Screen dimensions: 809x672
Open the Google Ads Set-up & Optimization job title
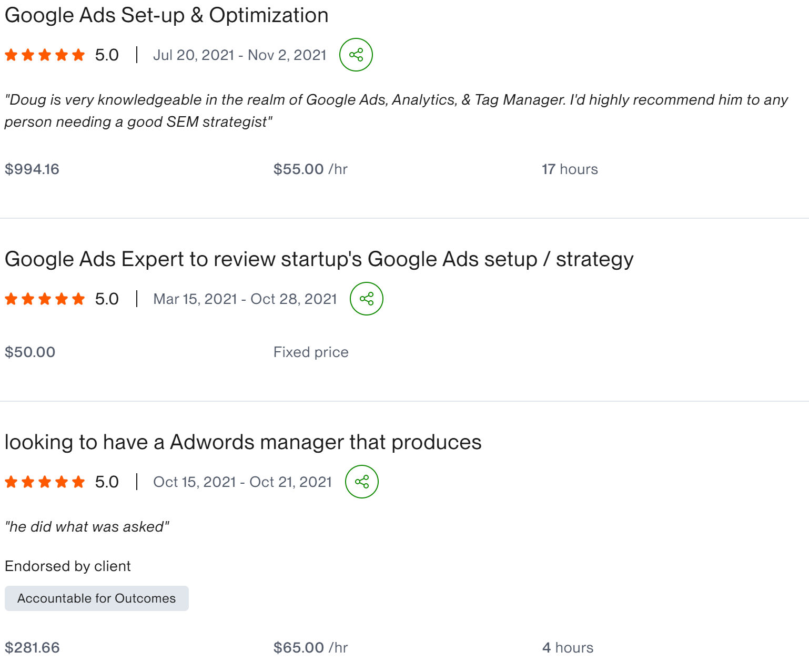click(x=166, y=15)
